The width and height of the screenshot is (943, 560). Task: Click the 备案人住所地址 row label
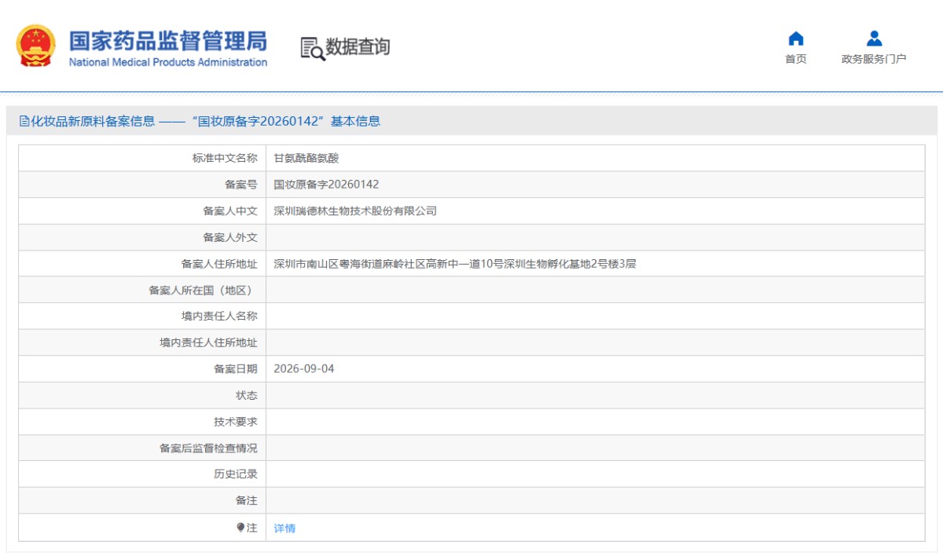point(219,264)
